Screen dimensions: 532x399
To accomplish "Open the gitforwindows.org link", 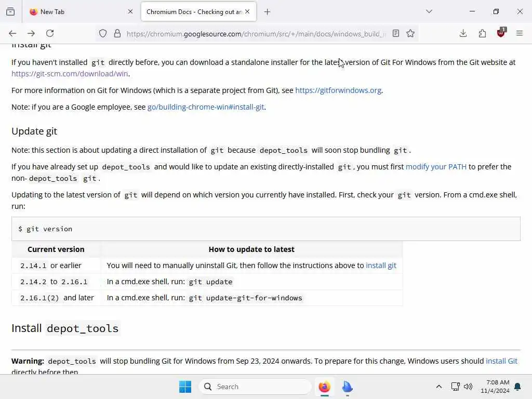I will coord(338,90).
